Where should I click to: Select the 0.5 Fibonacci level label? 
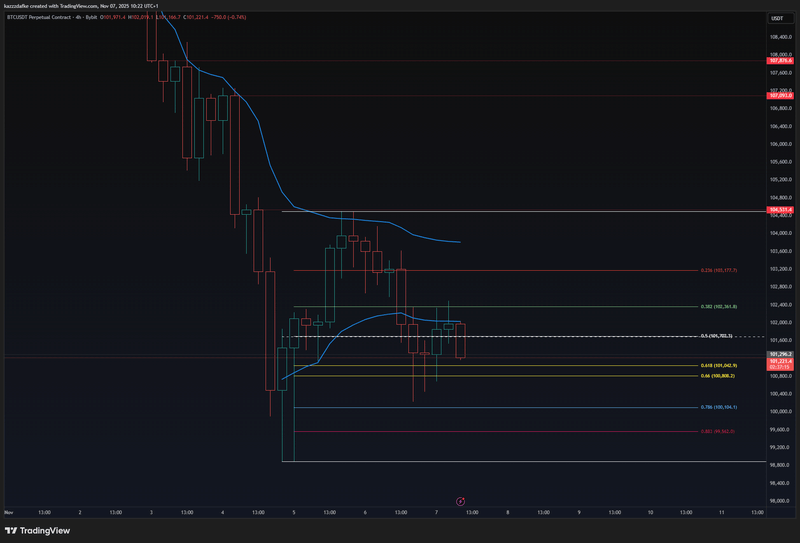(716, 336)
